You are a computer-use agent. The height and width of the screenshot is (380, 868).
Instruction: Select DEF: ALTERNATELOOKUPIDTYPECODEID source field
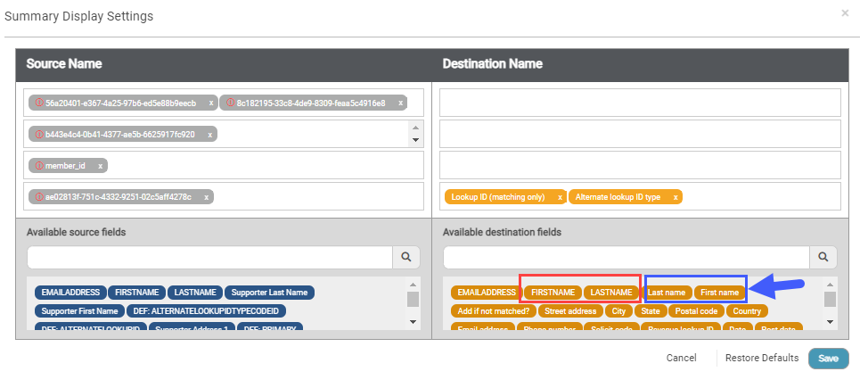(207, 310)
